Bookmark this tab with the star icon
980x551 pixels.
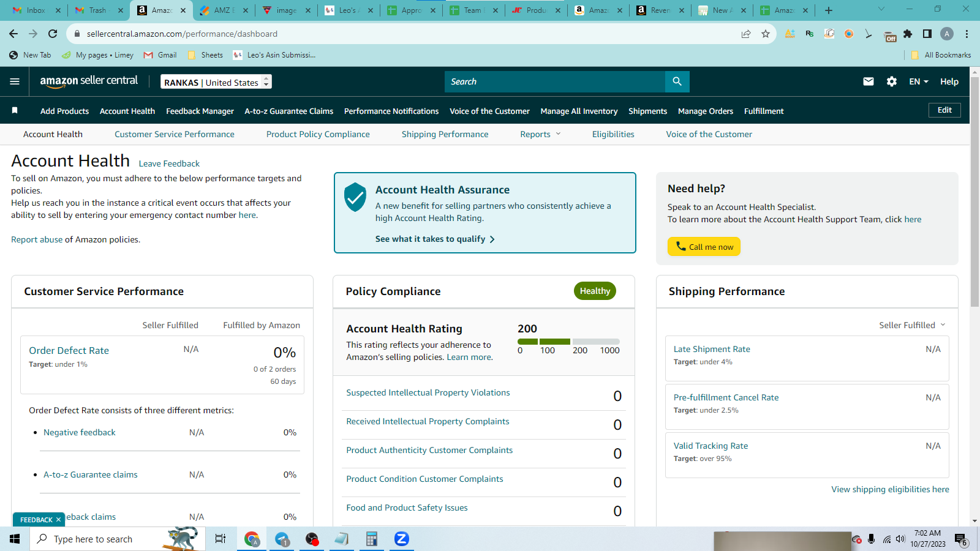[766, 34]
